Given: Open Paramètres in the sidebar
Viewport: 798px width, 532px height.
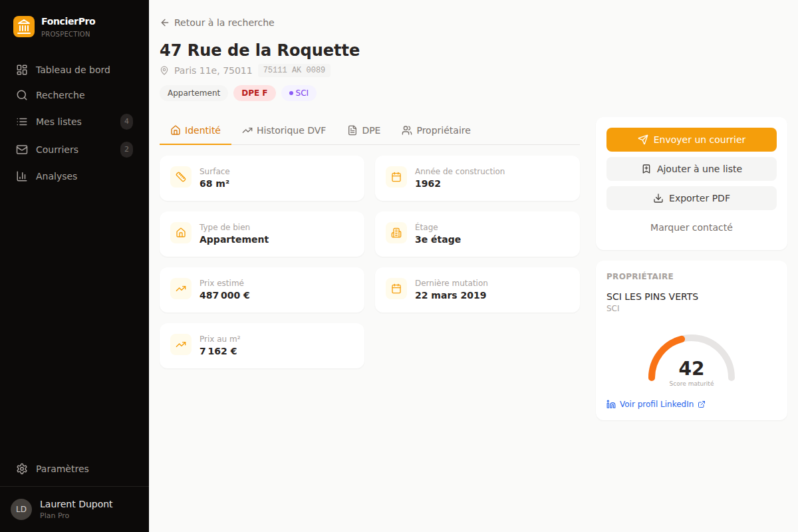Looking at the screenshot, I should pos(74,469).
